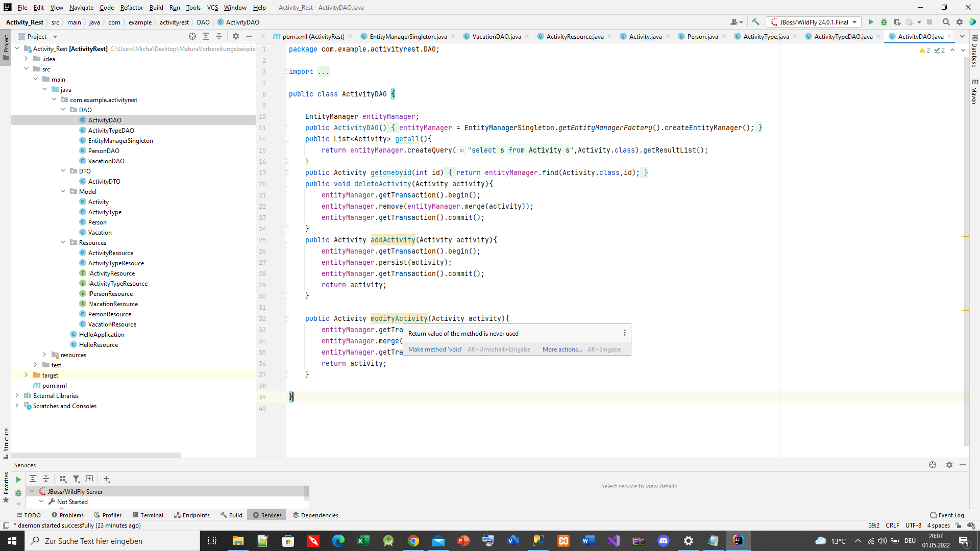Click More actions... link in popup
The height and width of the screenshot is (551, 980).
click(x=562, y=349)
